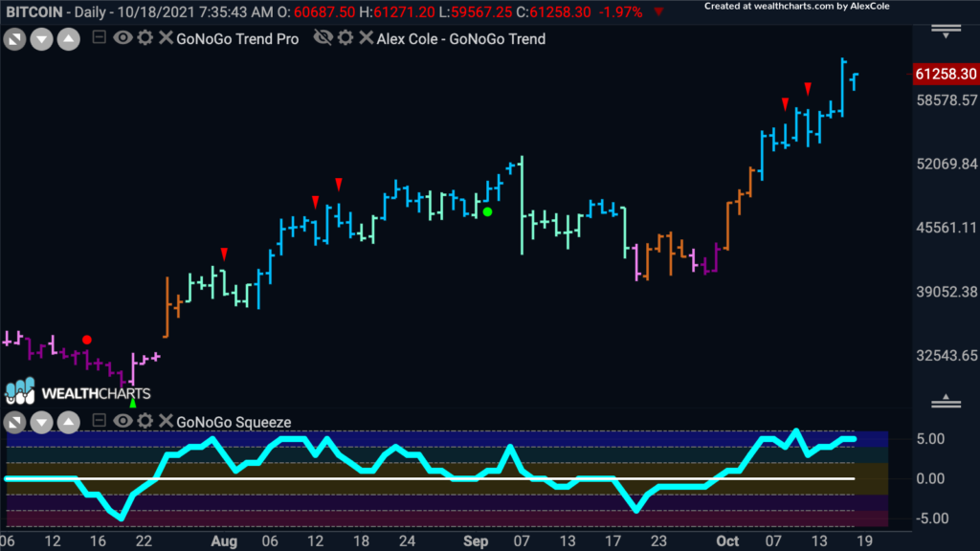Click the GoNoGo Trend Pro label
Viewport: 980px width, 551px height.
(x=237, y=39)
